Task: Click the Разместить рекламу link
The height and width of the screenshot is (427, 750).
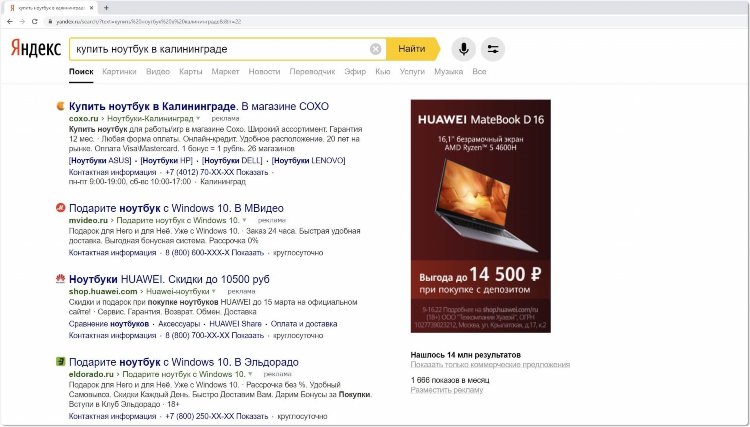Action: [x=447, y=390]
